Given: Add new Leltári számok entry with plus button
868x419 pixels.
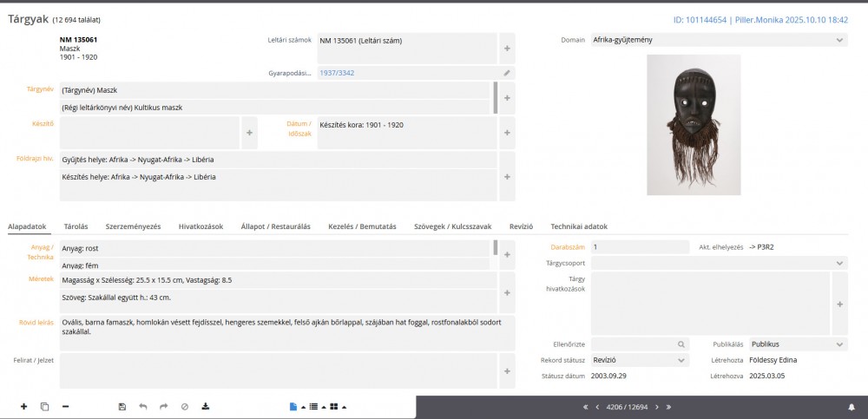Looking at the screenshot, I should tap(507, 48).
